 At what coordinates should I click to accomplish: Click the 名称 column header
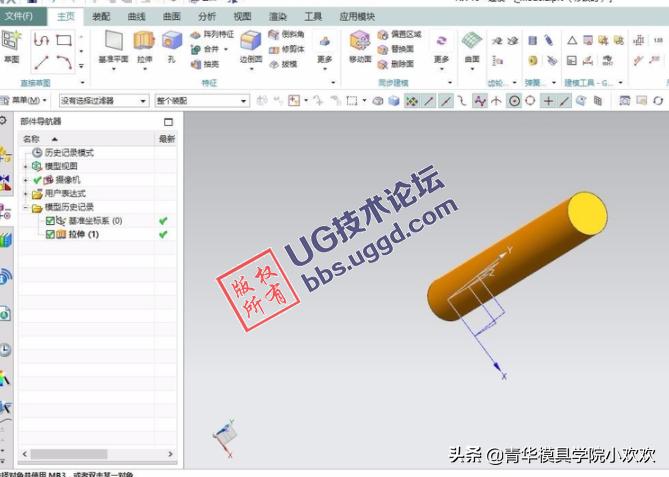pyautogui.click(x=87, y=139)
